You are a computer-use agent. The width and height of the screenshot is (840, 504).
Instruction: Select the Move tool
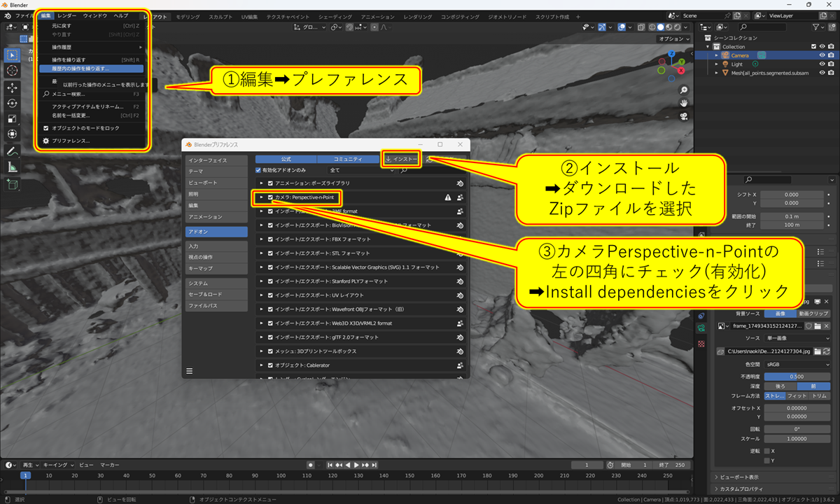click(13, 87)
